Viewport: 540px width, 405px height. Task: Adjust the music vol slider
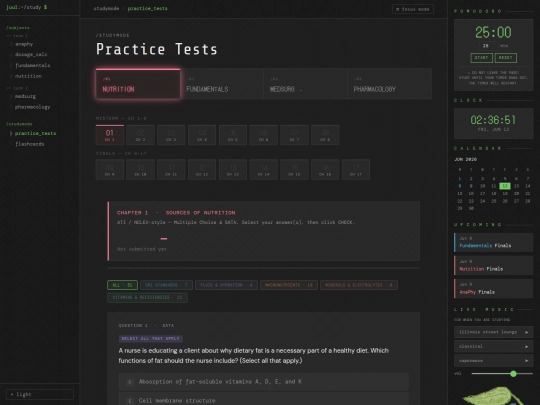pyautogui.click(x=502, y=374)
